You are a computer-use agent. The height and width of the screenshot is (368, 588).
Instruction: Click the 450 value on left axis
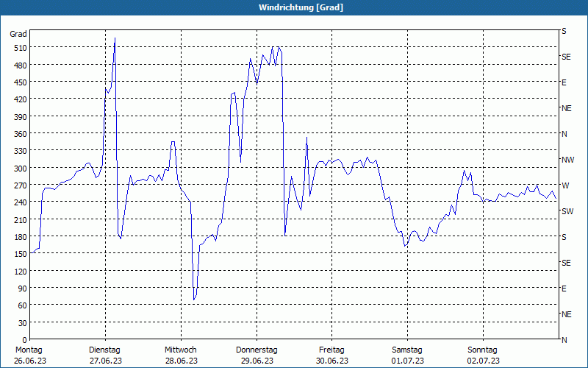coord(21,82)
